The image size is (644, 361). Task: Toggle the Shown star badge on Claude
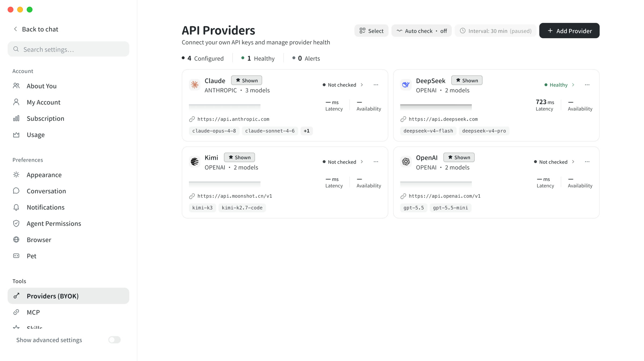(247, 80)
